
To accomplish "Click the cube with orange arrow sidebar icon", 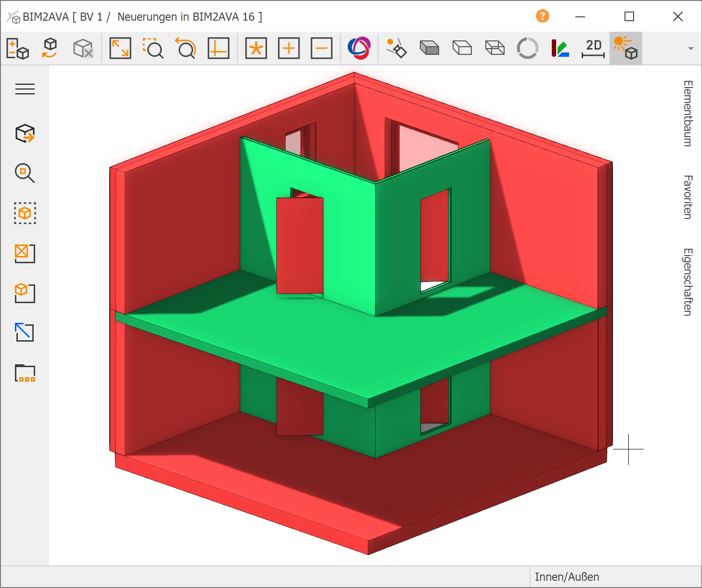I will [25, 133].
